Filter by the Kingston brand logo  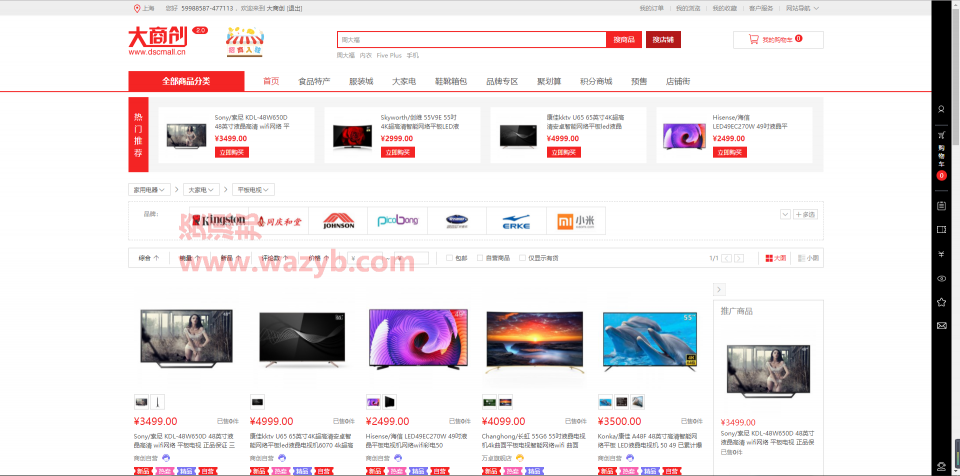click(x=219, y=220)
